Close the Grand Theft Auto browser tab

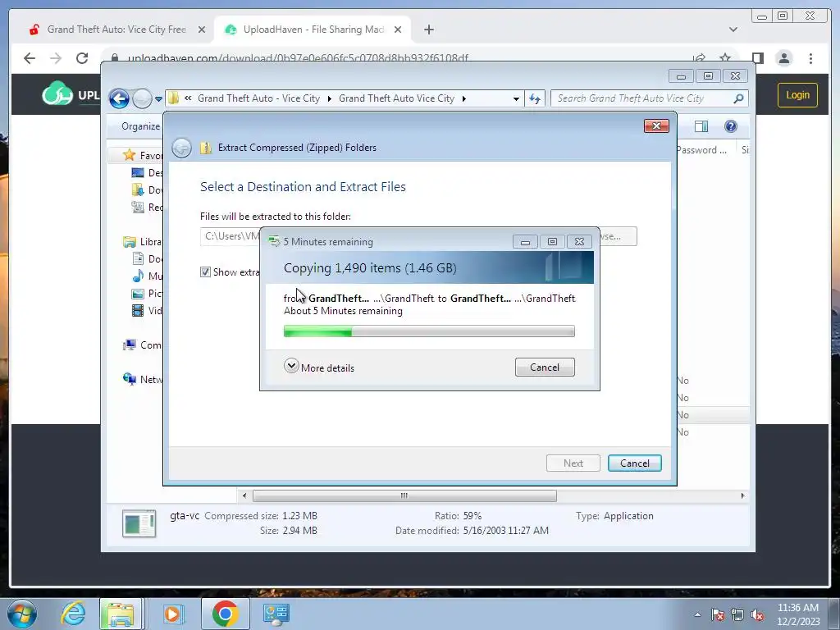point(202,30)
